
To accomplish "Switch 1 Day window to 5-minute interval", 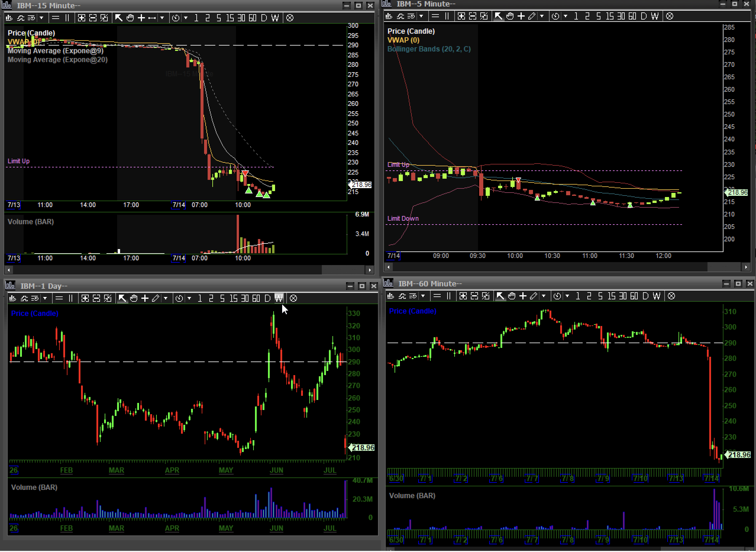I will 222,298.
